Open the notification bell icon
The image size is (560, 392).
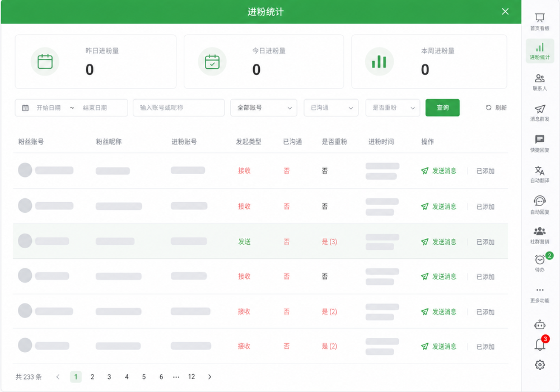(x=540, y=344)
